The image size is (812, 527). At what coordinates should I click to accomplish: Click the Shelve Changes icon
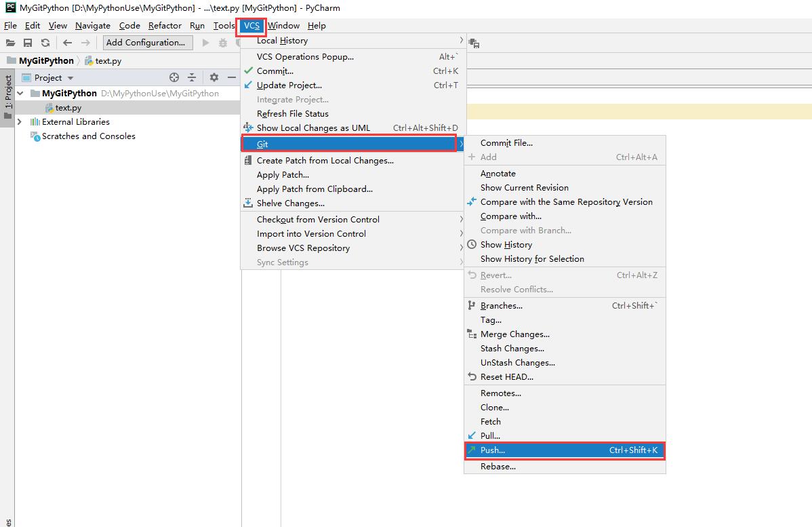(x=248, y=203)
